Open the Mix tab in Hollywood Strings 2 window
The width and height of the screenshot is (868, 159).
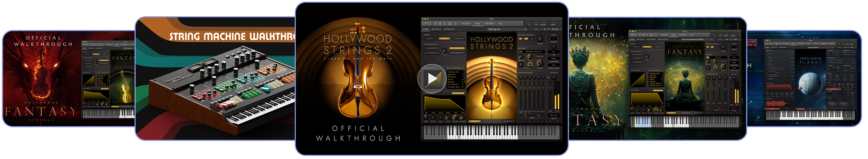tap(501, 23)
